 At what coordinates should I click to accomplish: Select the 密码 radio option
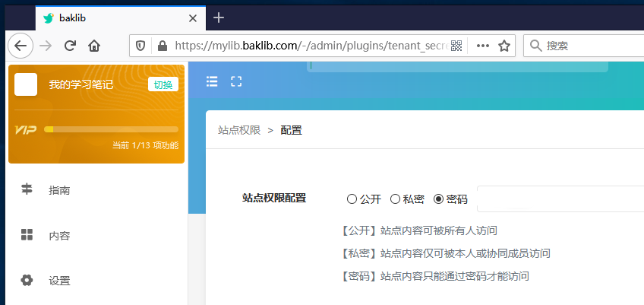(x=438, y=199)
